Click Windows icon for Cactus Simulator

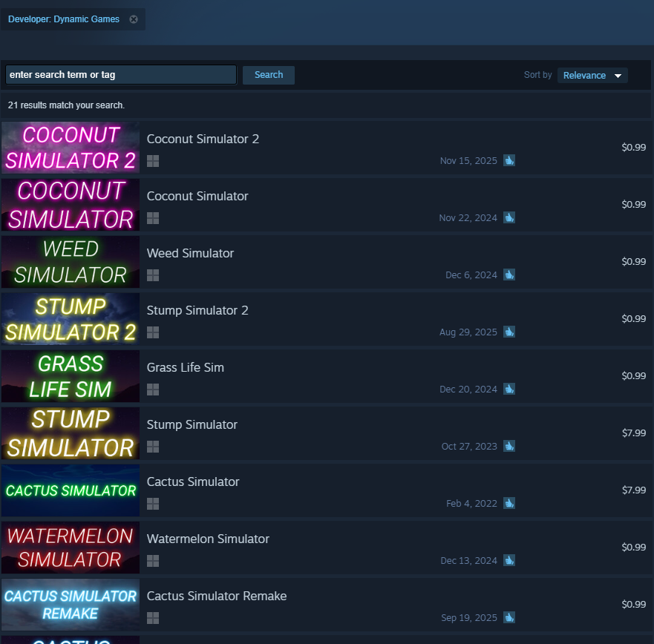(x=153, y=504)
